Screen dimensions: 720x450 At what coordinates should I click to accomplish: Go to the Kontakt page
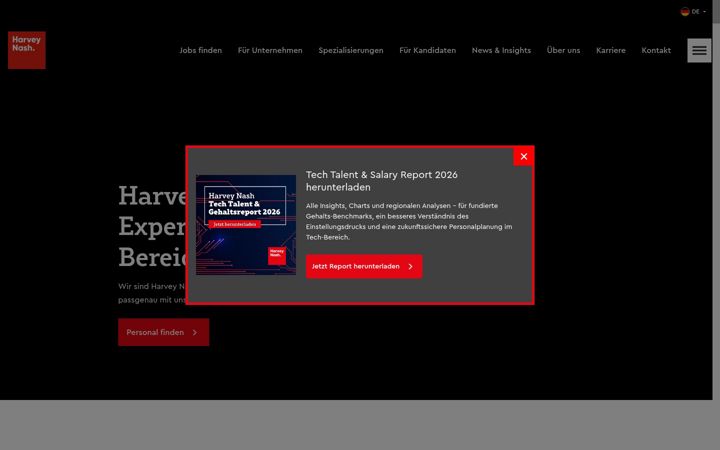pyautogui.click(x=656, y=51)
